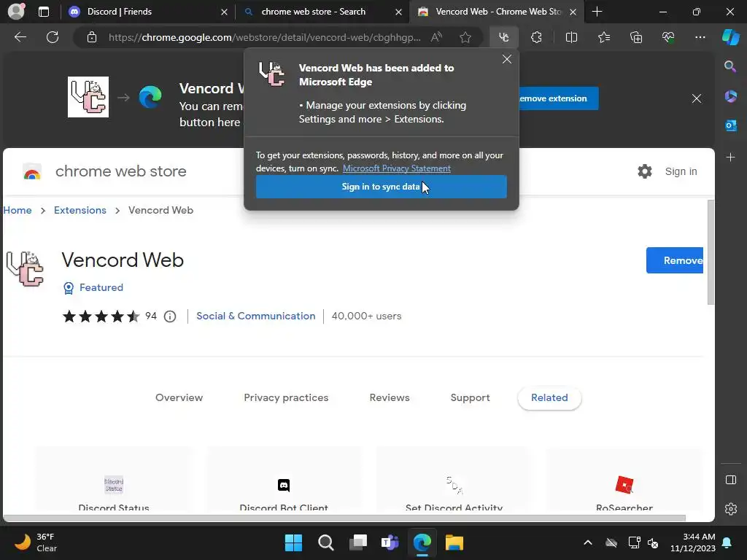This screenshot has width=747, height=560.
Task: Open the Reviews tab
Action: point(390,397)
